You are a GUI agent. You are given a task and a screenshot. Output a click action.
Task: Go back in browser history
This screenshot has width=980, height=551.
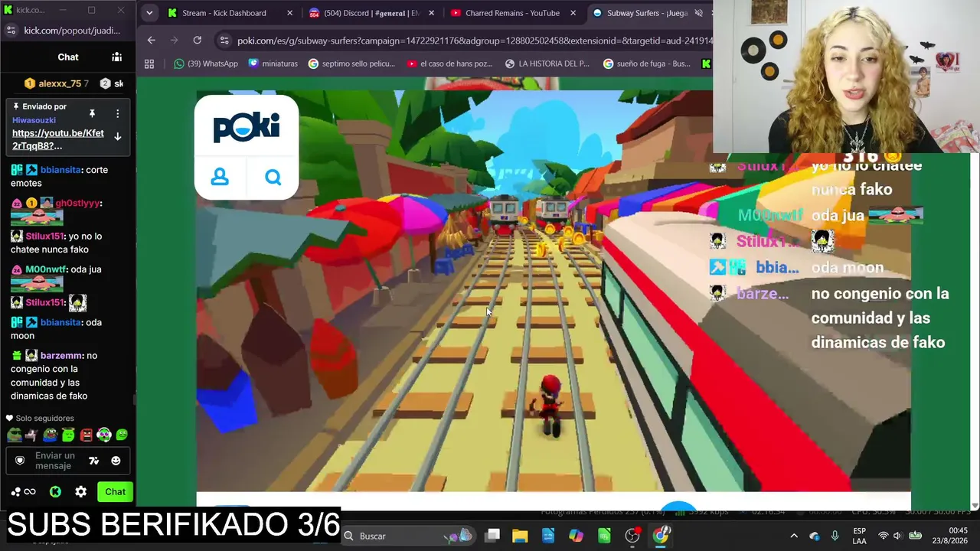(x=151, y=41)
